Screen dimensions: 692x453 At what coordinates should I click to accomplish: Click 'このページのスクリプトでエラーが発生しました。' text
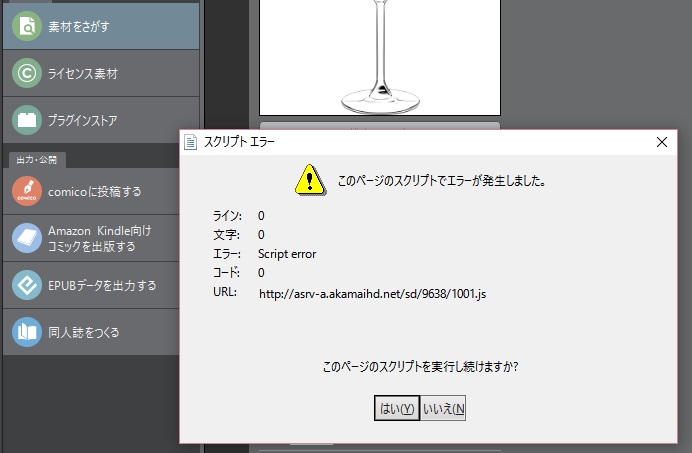442,181
